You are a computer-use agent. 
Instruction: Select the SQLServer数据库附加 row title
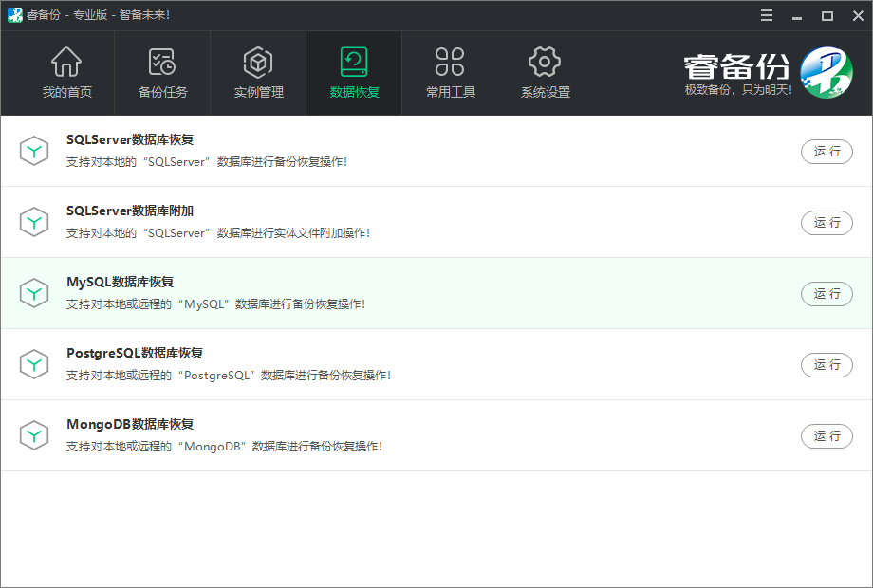point(130,211)
